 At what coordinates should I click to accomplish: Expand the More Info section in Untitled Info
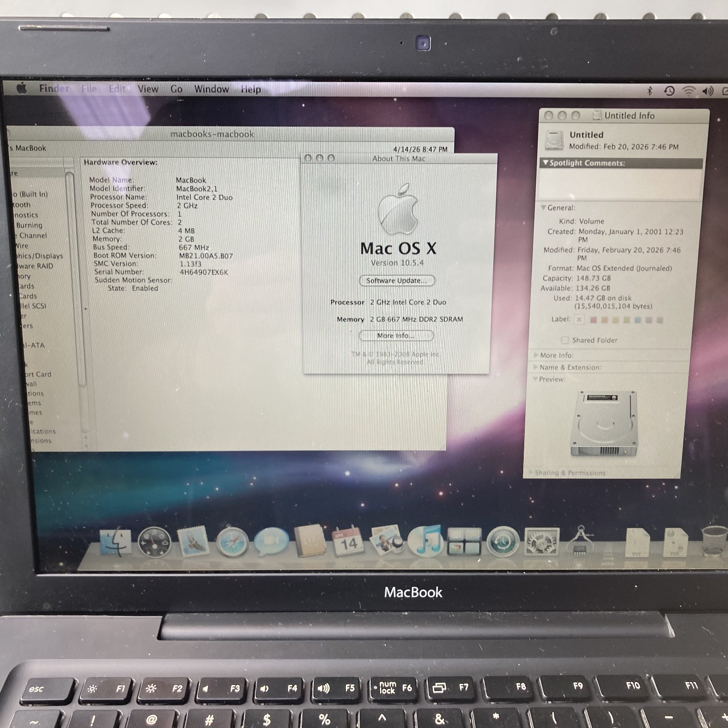536,355
